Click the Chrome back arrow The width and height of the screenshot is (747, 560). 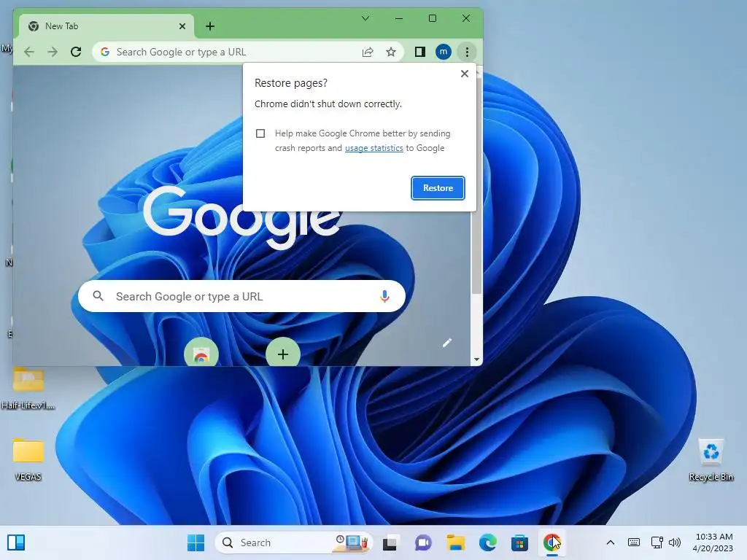[29, 52]
